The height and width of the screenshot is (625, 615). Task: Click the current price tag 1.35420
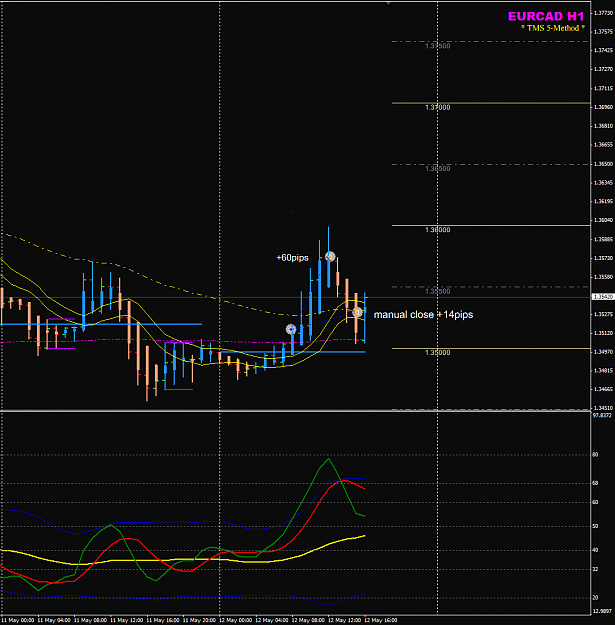tap(603, 297)
